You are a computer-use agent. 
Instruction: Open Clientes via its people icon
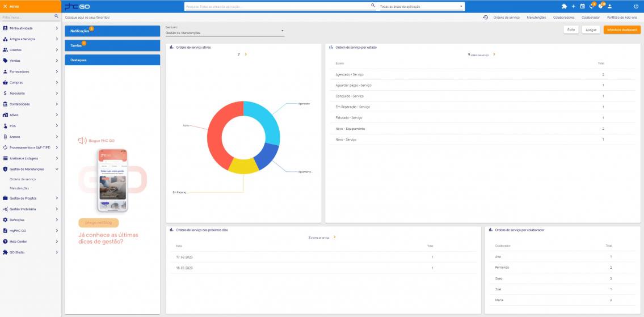tap(5, 50)
